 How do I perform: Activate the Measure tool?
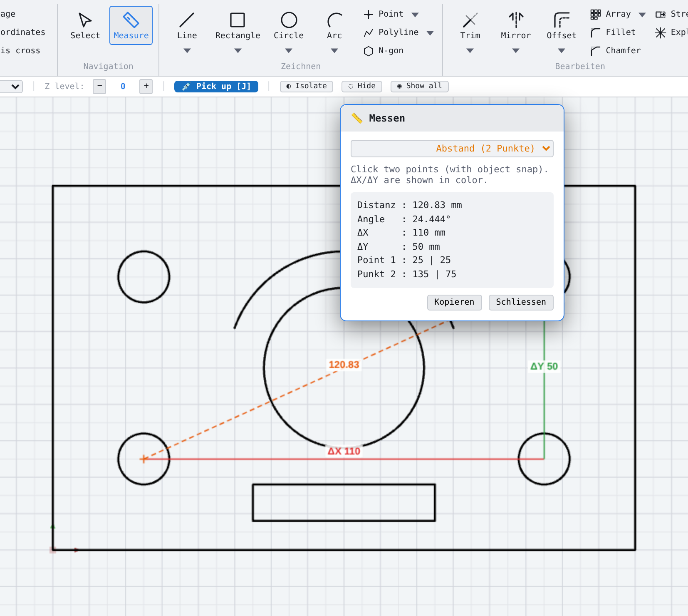tap(131, 25)
